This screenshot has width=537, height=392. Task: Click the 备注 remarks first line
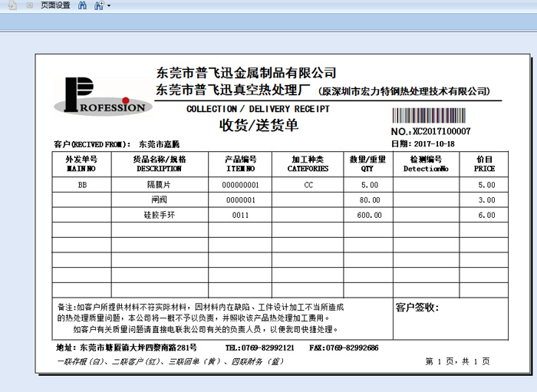(200, 307)
